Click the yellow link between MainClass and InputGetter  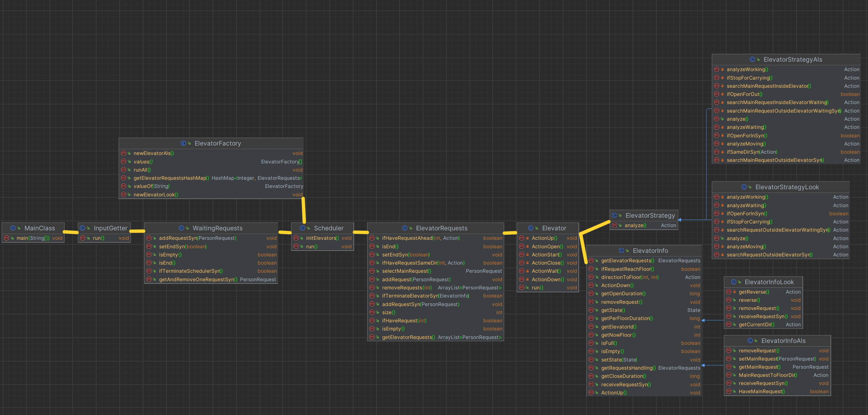click(x=71, y=232)
